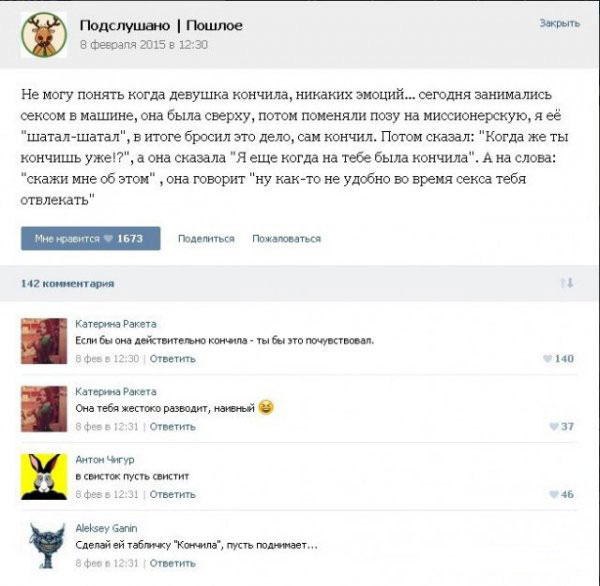Screen dimensions: 600x586
Task: Open the deer avatar of the community
Action: click(44, 35)
